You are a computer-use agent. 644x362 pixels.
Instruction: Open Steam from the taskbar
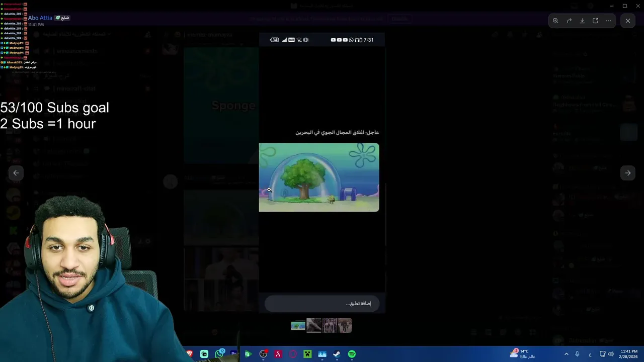(337, 354)
